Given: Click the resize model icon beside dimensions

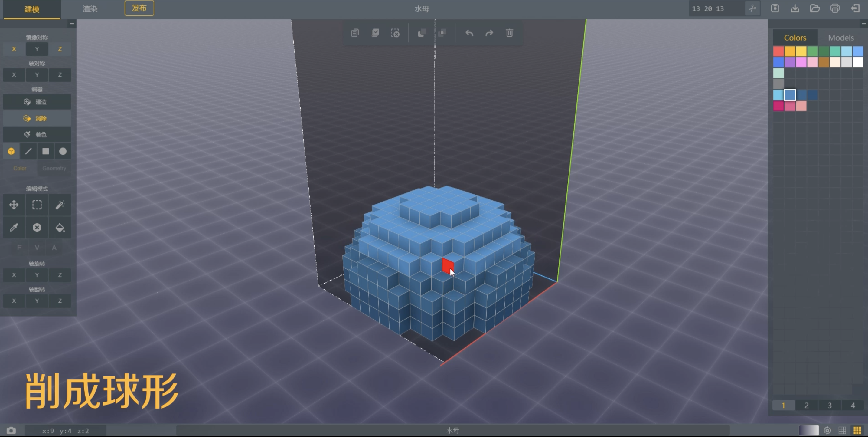Looking at the screenshot, I should click(752, 8).
